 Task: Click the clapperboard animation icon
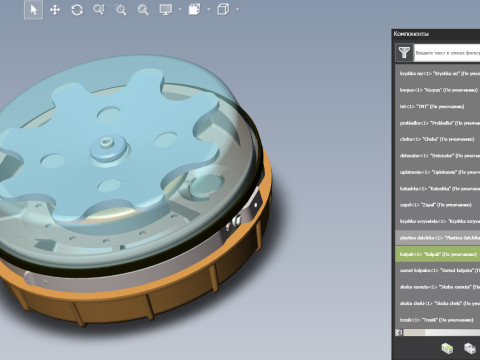pyautogui.click(x=195, y=9)
